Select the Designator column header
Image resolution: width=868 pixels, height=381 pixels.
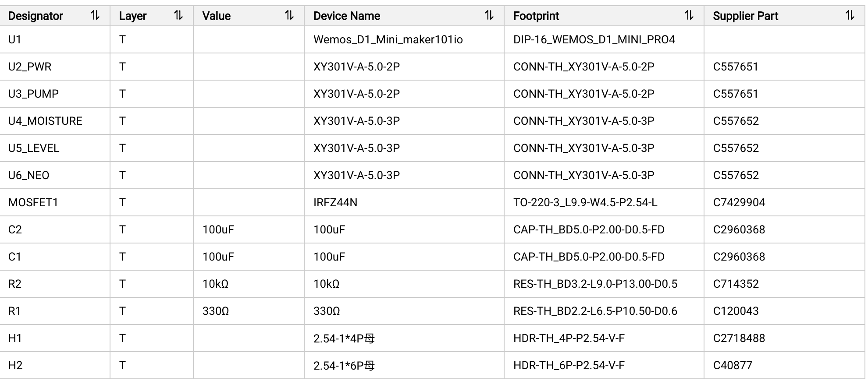pyautogui.click(x=36, y=16)
